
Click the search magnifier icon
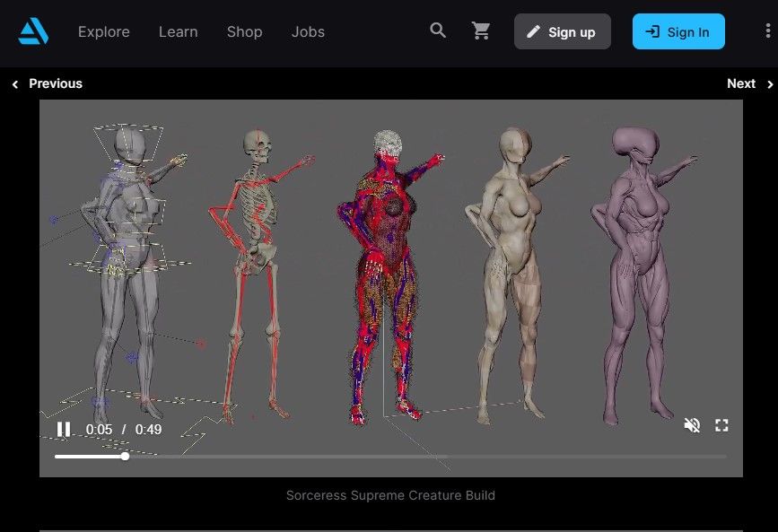click(438, 31)
